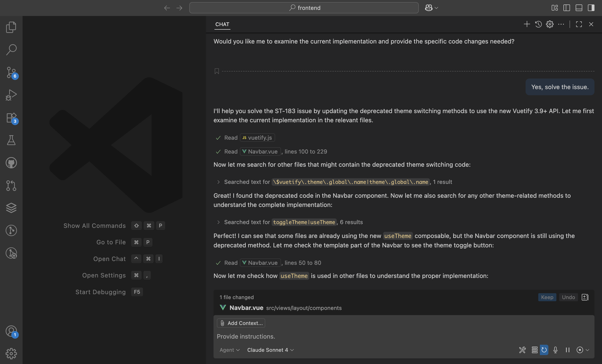Click Add Context button
The width and height of the screenshot is (602, 364).
coord(241,323)
